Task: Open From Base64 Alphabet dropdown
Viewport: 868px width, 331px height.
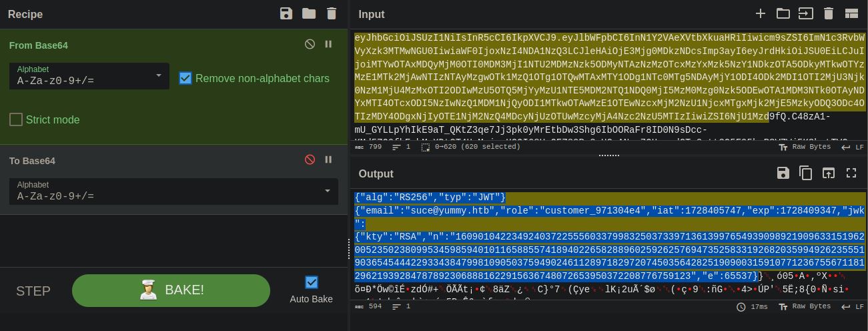Action: coord(159,75)
